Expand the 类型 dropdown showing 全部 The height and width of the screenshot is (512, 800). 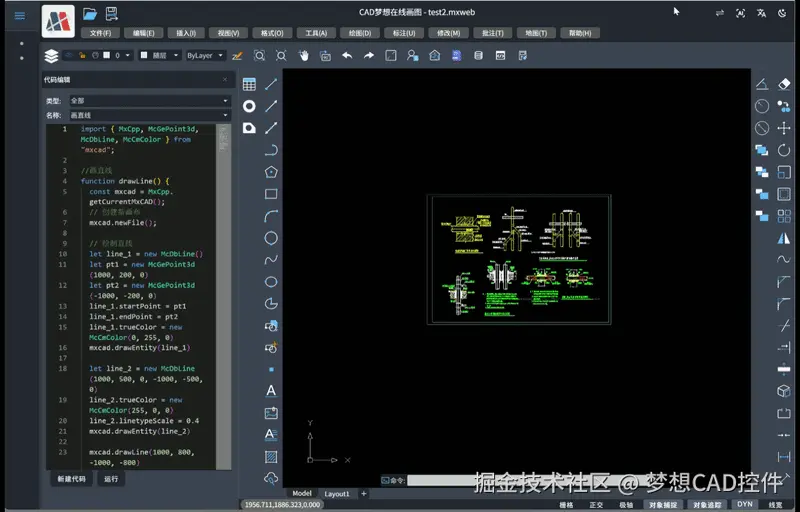tap(148, 101)
